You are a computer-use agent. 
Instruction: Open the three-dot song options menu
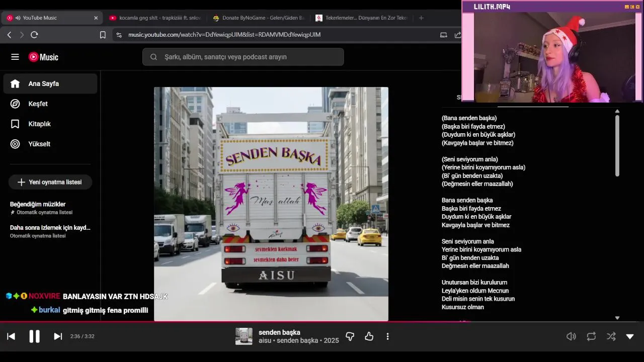pos(387,336)
